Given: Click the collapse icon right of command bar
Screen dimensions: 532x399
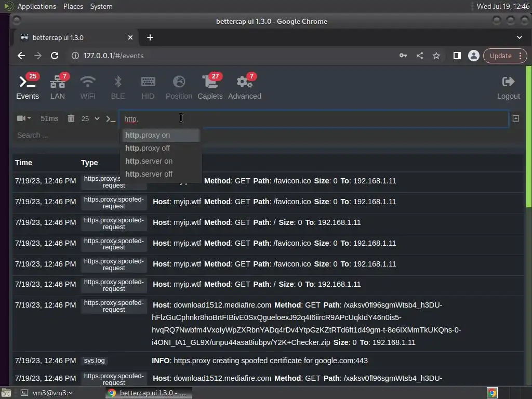Looking at the screenshot, I should pyautogui.click(x=516, y=118).
